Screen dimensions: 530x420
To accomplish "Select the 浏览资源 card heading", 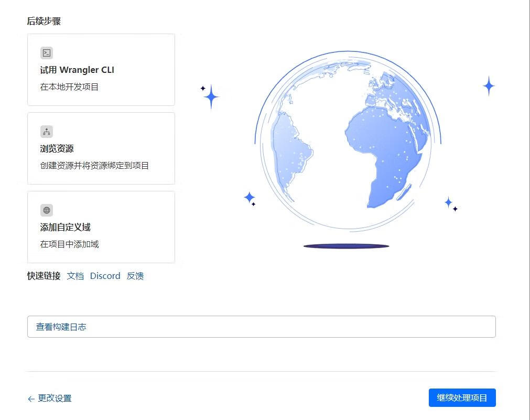I will [x=57, y=149].
